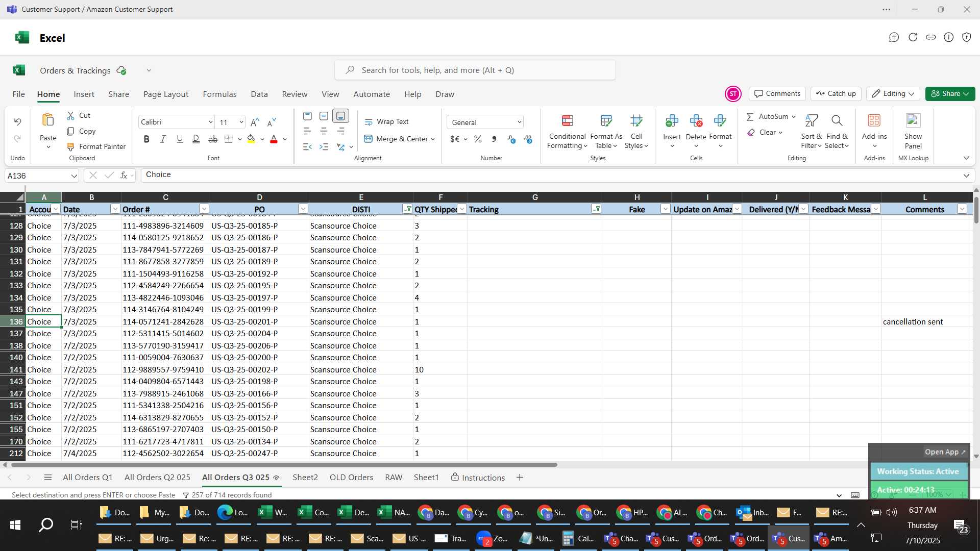Open Format As Table gallery
The width and height of the screenshot is (980, 551).
606,132
